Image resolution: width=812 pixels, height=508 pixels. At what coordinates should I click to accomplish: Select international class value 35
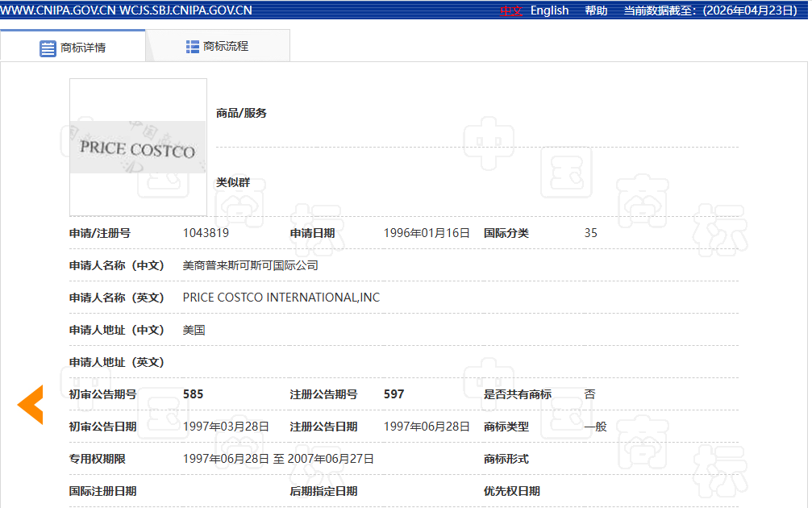point(590,233)
